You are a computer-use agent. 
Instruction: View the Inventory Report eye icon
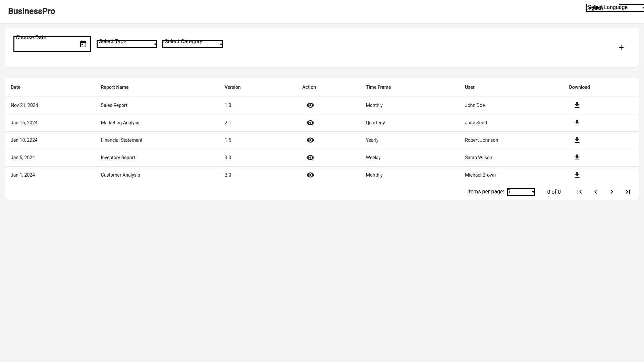(310, 158)
